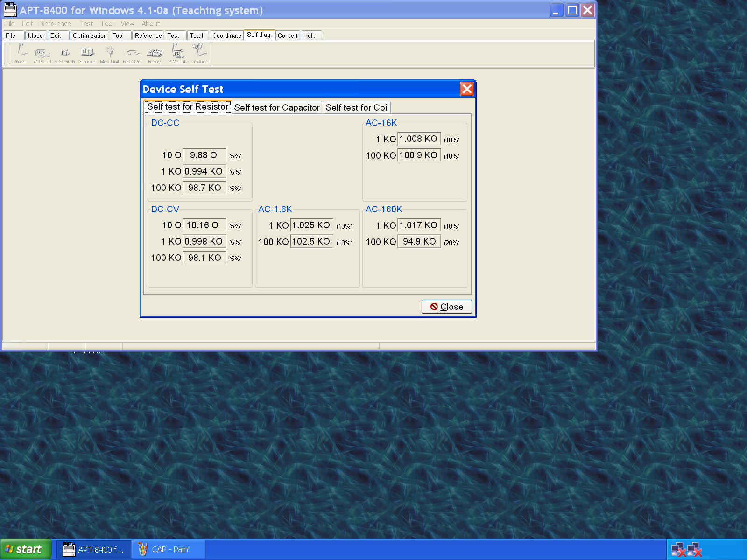Click the DC-CC value 98.7 KO
The image size is (747, 560).
click(204, 188)
